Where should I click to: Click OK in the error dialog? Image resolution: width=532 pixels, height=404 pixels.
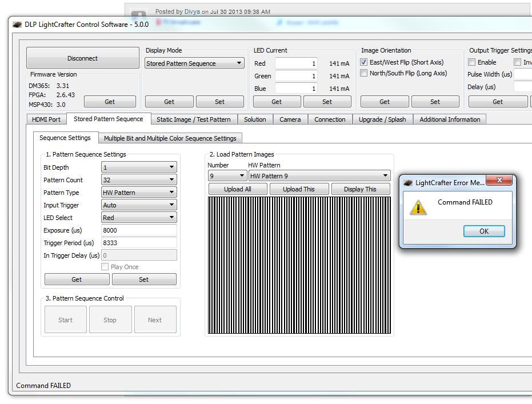coord(484,231)
